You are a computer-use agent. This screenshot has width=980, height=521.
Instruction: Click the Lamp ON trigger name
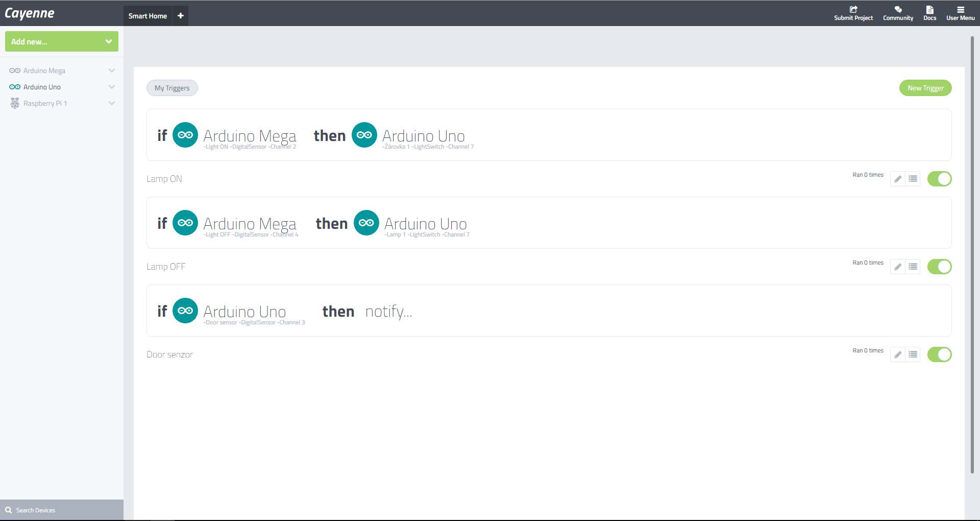[x=164, y=179]
